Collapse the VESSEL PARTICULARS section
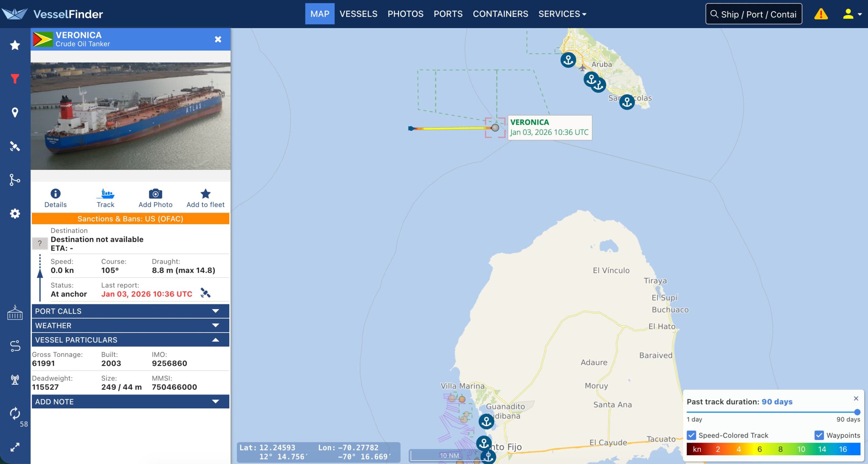 (131, 340)
